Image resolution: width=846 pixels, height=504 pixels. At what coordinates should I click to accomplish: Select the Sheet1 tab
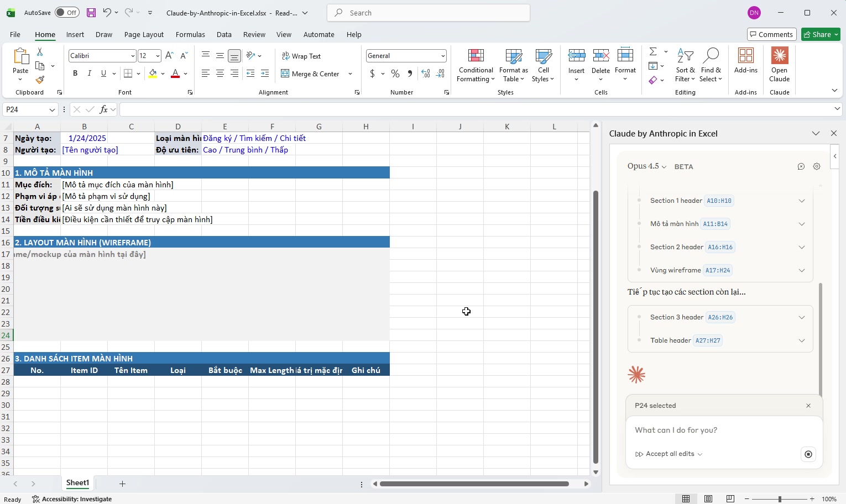77,483
